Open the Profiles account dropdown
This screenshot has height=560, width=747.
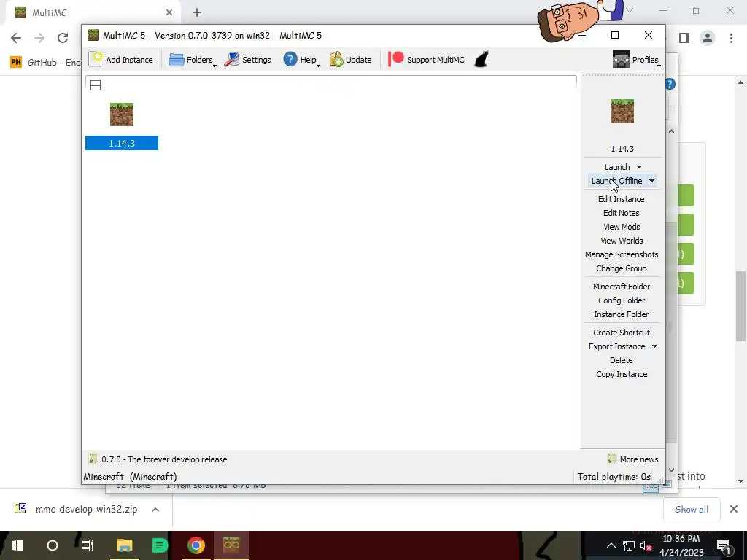tap(636, 60)
